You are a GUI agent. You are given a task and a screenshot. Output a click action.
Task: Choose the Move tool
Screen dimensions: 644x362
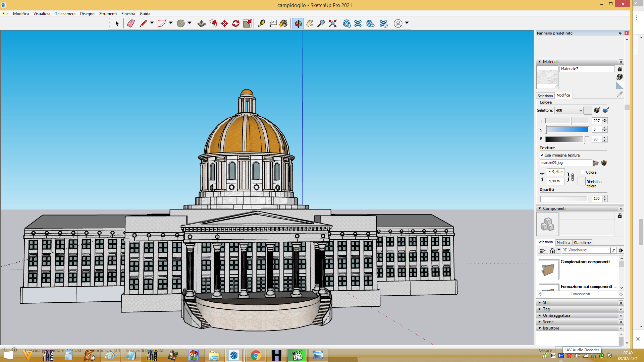tap(224, 23)
